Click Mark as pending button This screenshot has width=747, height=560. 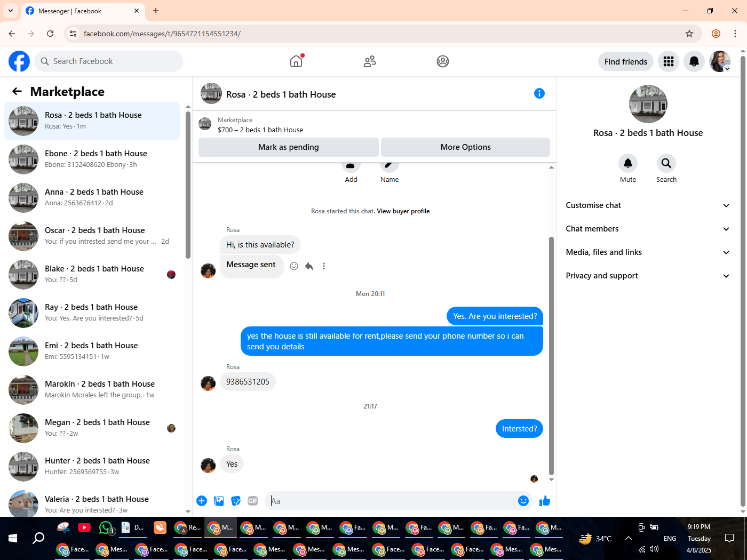289,147
